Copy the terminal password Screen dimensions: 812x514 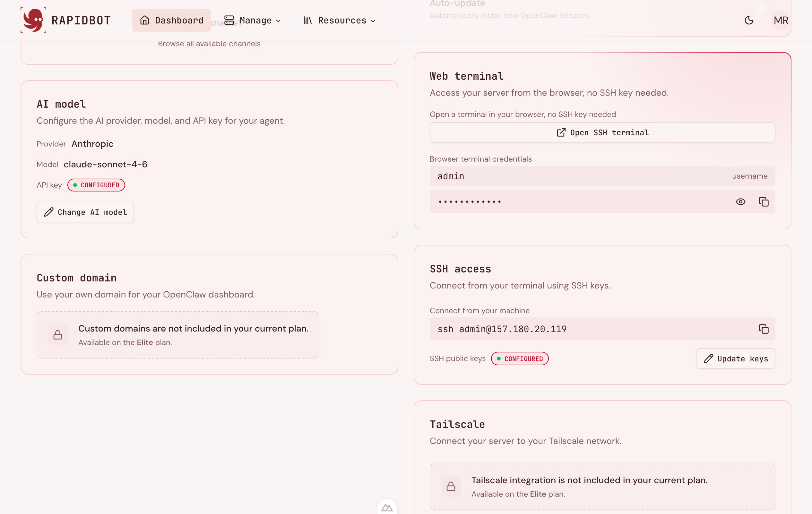click(764, 202)
